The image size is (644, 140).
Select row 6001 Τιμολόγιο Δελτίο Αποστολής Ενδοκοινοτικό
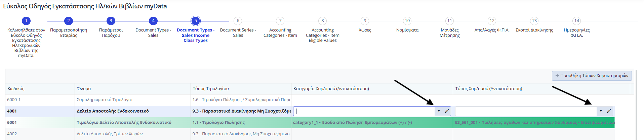124,123
